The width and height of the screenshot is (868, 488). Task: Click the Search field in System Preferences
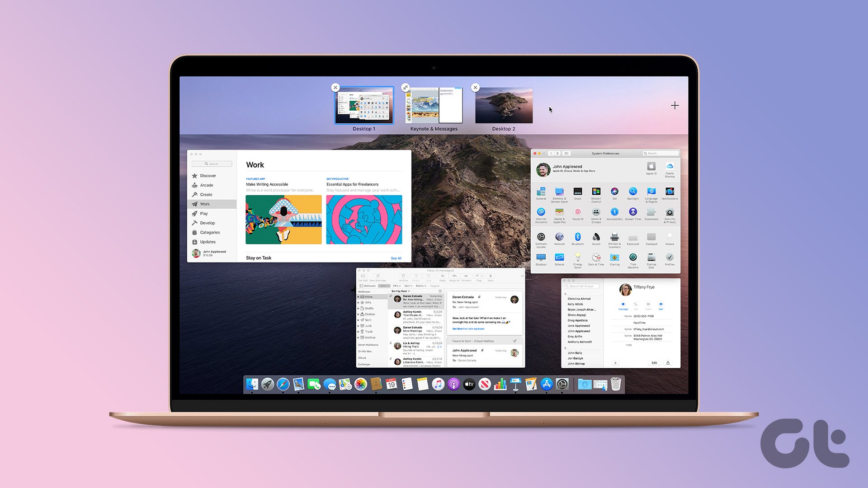(x=660, y=153)
